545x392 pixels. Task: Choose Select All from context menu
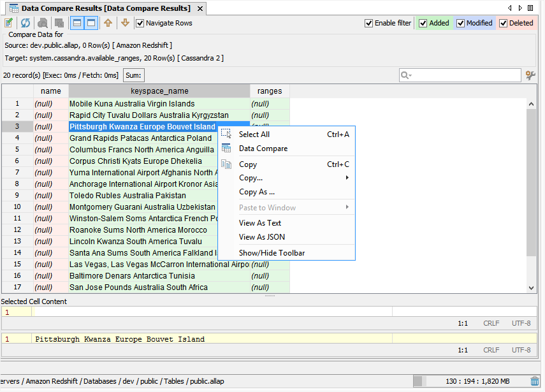(286, 134)
